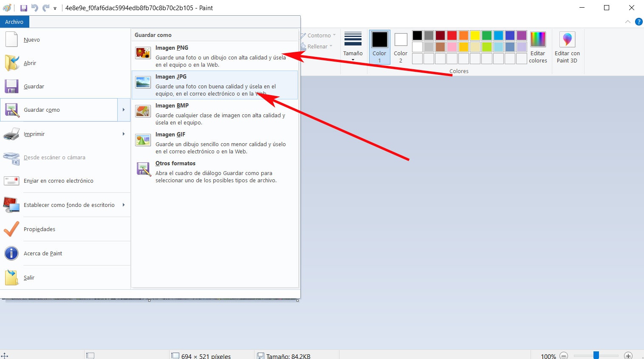Viewport: 644px width, 359px height.
Task: Choose Enviar en correo electrónico
Action: [65, 181]
